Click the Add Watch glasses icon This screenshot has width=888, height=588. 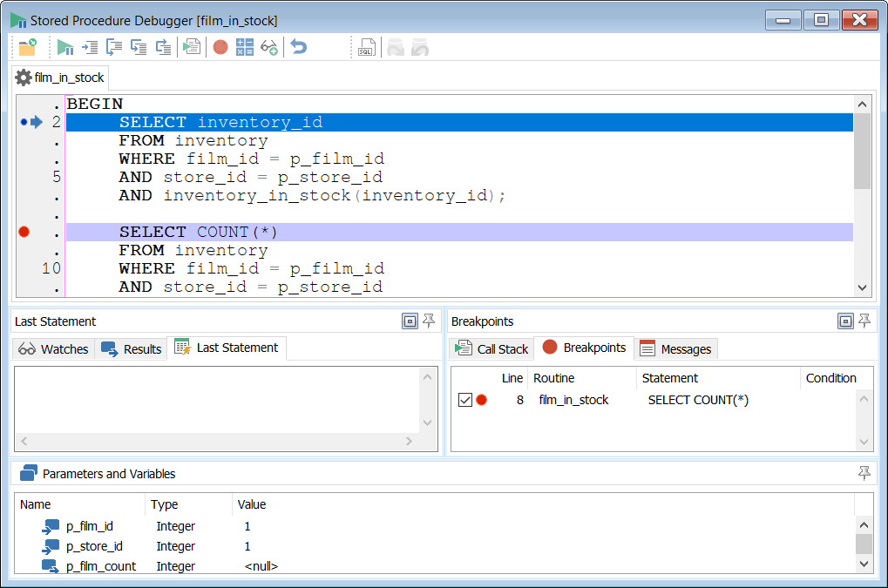[x=269, y=47]
